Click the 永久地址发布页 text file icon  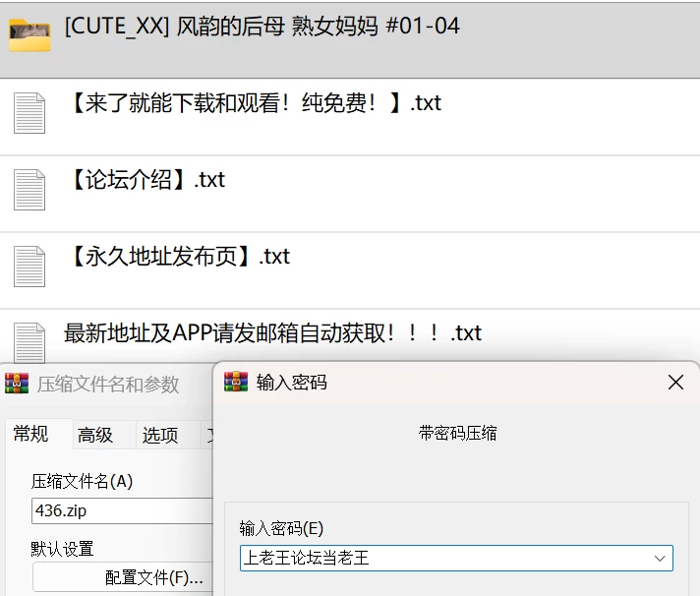(x=29, y=267)
